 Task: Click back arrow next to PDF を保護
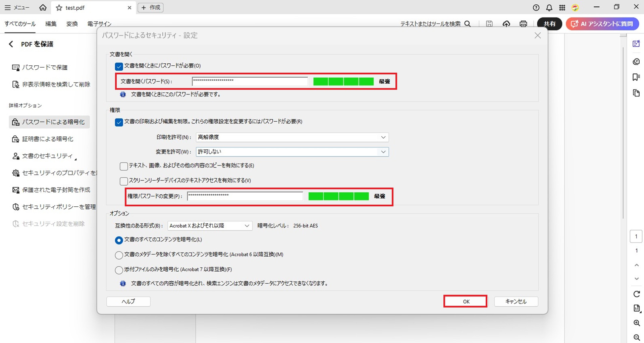11,44
